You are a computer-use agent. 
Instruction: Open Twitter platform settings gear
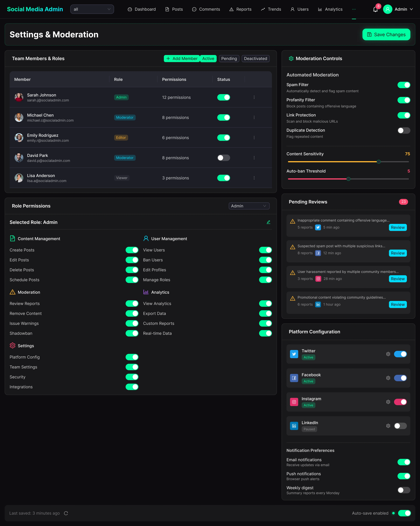tap(388, 354)
